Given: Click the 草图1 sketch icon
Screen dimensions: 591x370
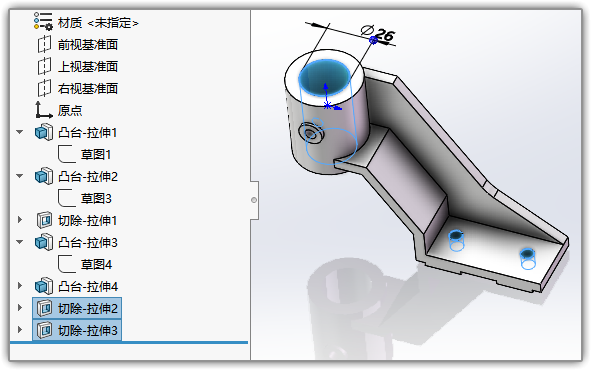Looking at the screenshot, I should point(67,154).
